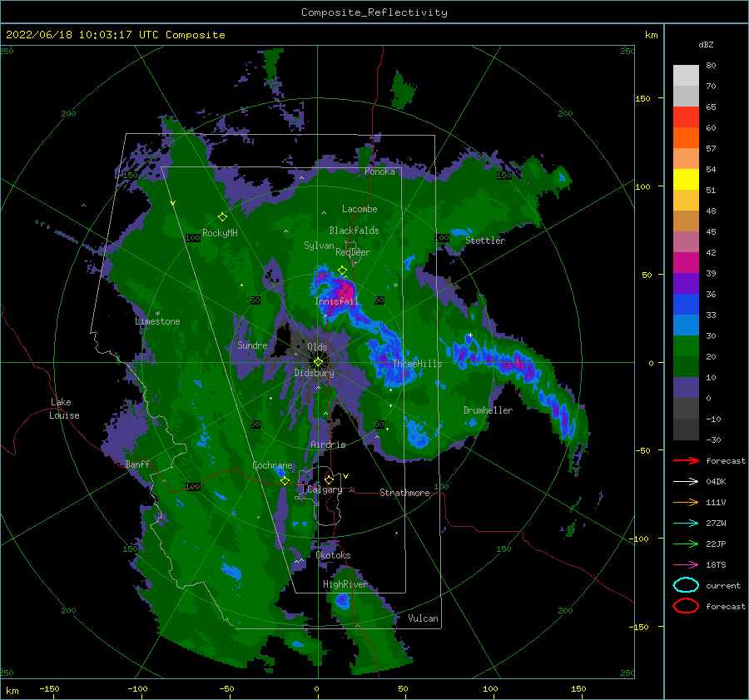Screen dimensions: 749x700
Task: Select the 0 dBZ slate purple swatch
Action: tap(686, 388)
